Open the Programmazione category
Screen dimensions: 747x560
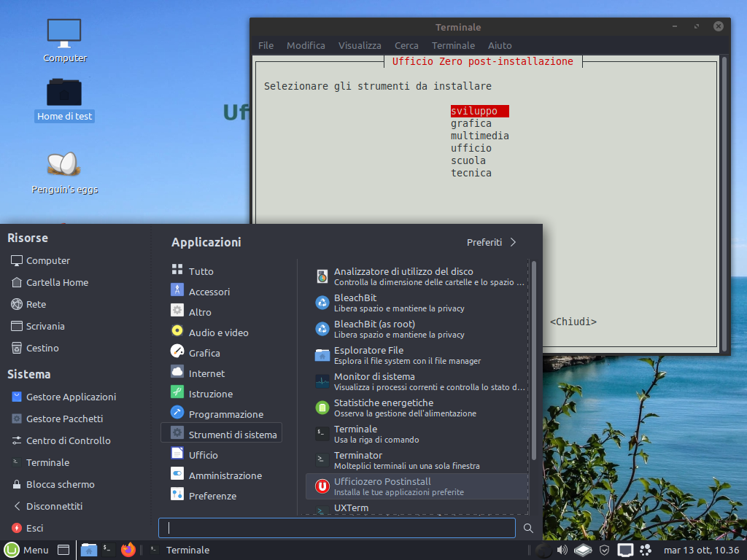225,413
